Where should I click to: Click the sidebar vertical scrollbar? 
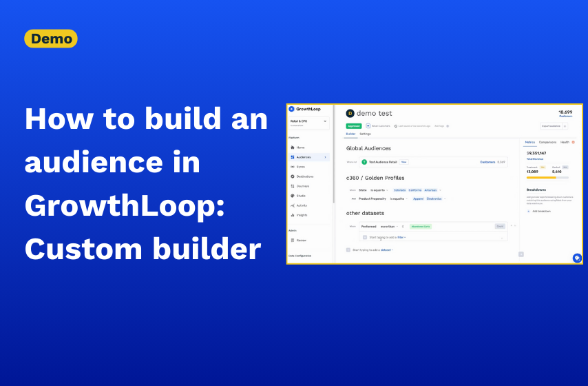(x=333, y=154)
